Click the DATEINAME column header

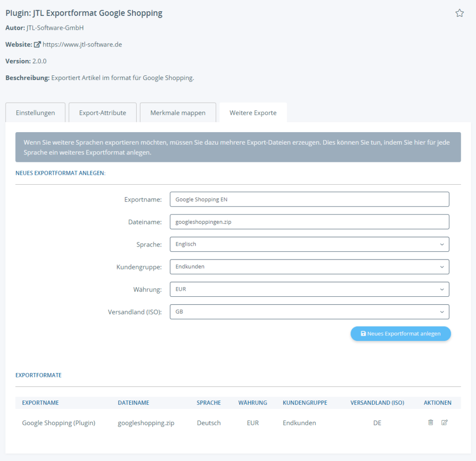point(133,402)
